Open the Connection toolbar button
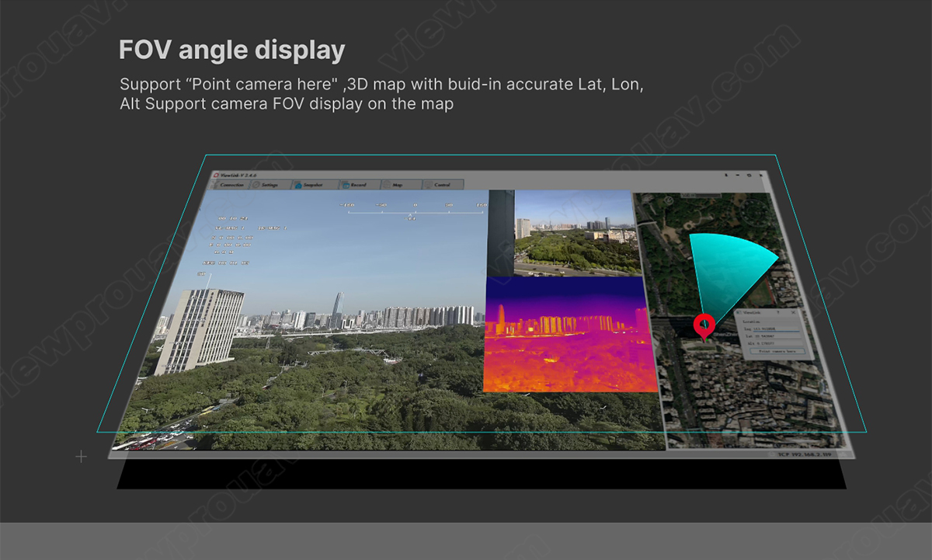 232,185
